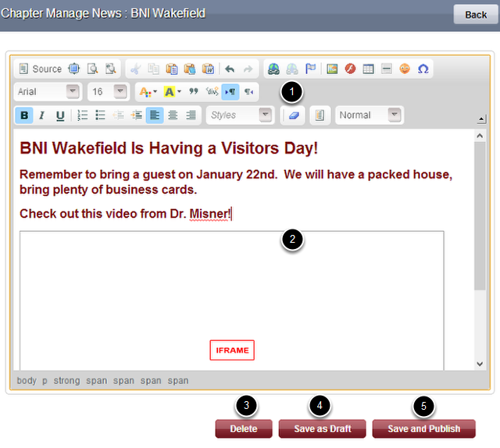Insert a table with the Table icon
The image size is (500, 448).
point(368,69)
